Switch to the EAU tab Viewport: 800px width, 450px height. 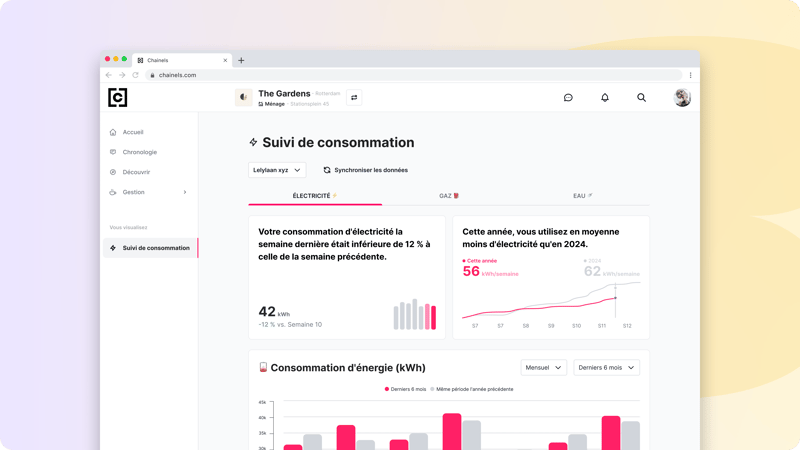tap(583, 196)
